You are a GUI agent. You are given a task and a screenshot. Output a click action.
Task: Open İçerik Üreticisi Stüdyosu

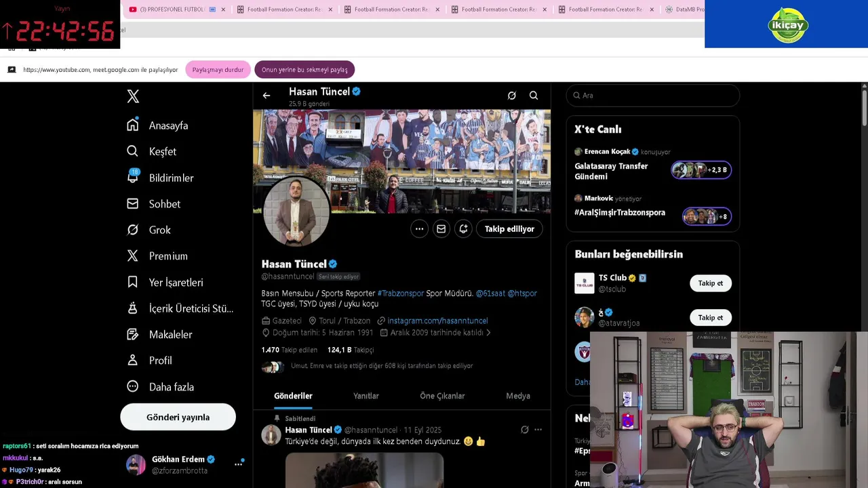tap(180, 308)
